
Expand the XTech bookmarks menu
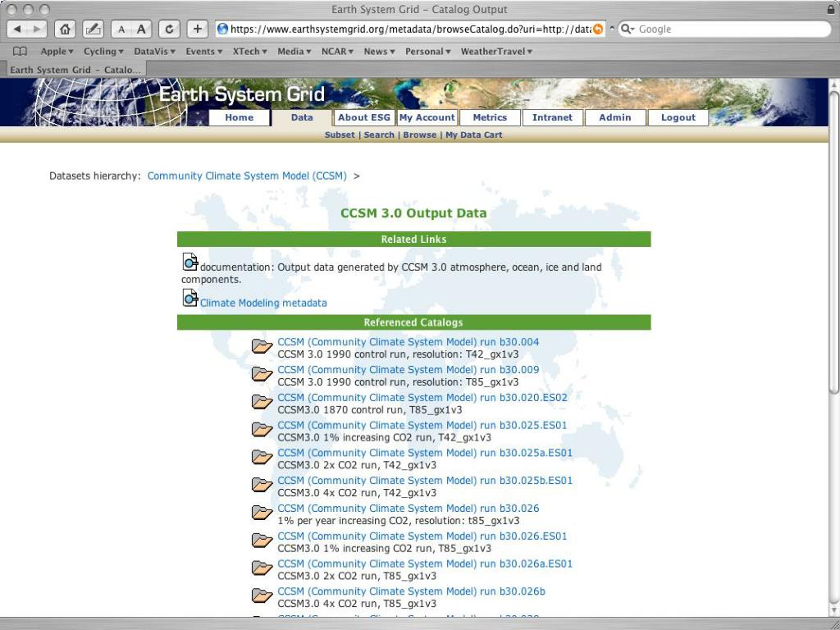(249, 52)
